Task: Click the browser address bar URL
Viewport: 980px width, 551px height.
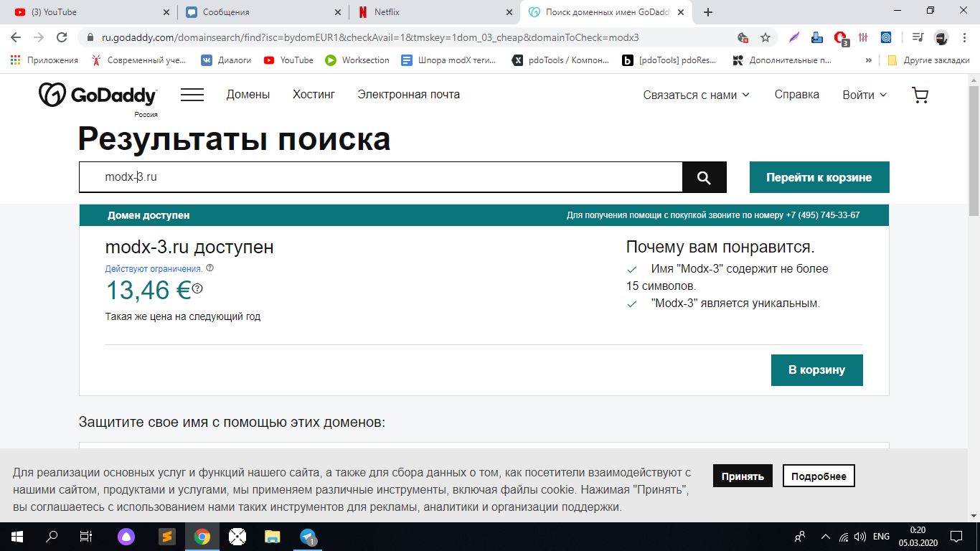Action: coord(369,37)
